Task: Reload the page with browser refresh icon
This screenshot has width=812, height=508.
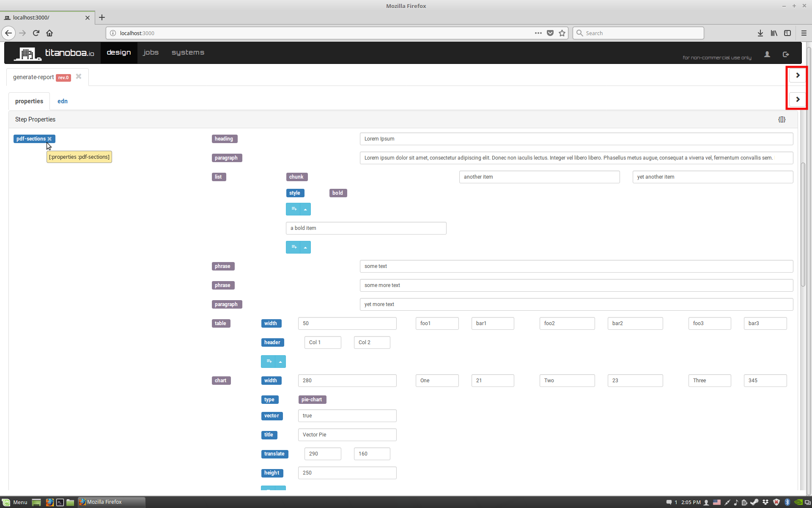Action: pyautogui.click(x=36, y=33)
